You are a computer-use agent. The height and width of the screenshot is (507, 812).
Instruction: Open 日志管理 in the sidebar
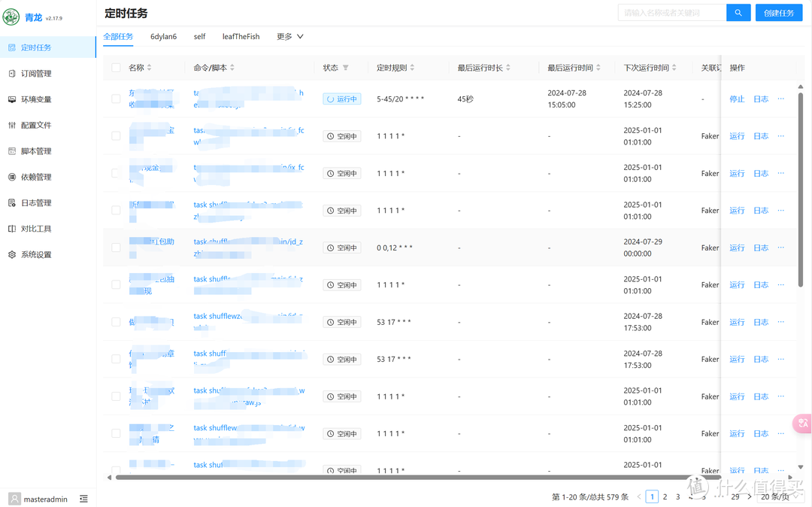[35, 202]
